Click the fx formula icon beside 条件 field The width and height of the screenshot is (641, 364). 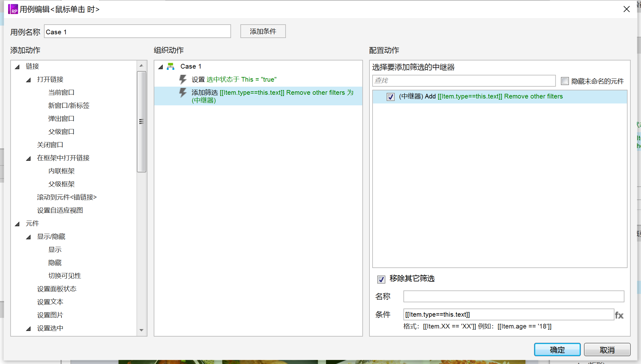[x=619, y=315]
